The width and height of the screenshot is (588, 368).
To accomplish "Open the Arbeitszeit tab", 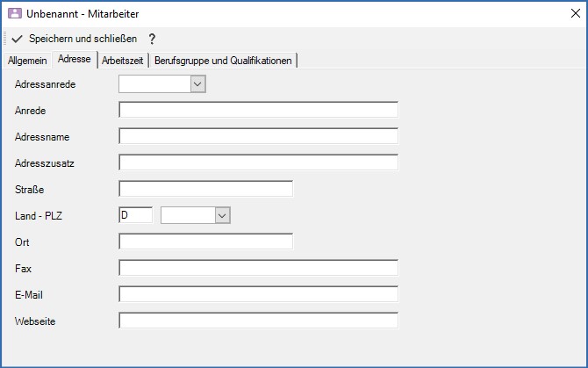I will point(122,61).
